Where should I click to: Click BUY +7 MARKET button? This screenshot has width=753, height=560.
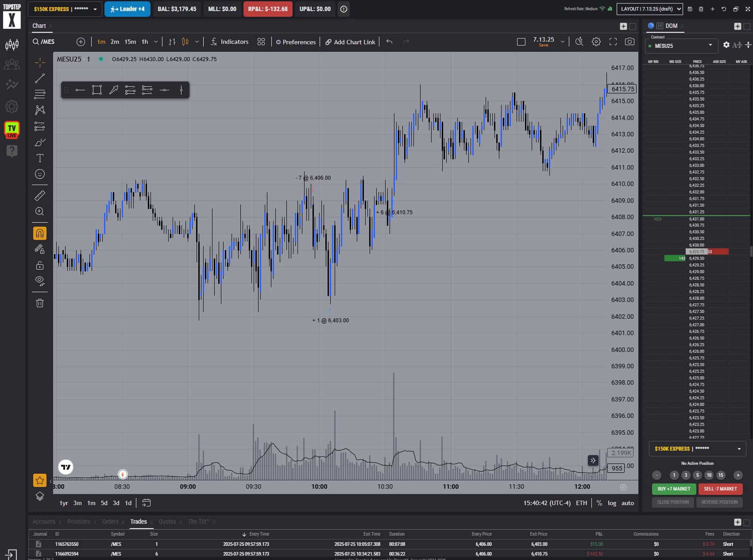point(674,489)
